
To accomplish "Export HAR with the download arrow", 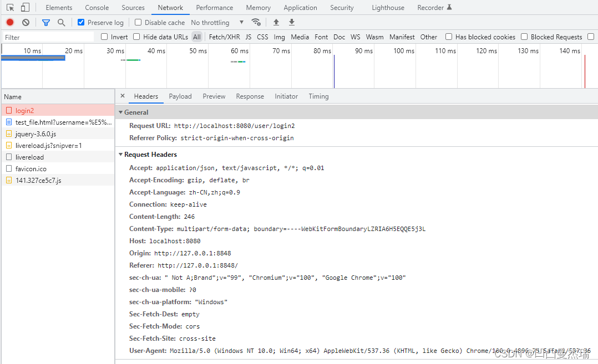I will coord(291,23).
